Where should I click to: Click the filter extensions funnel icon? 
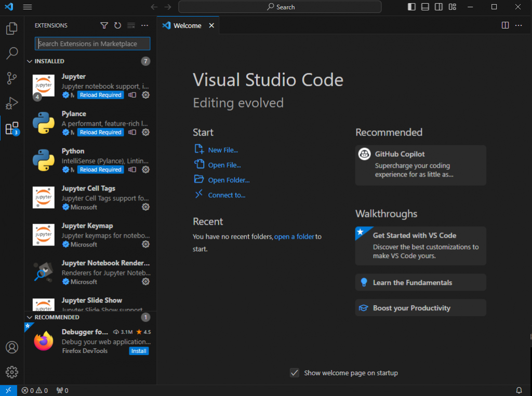click(104, 25)
